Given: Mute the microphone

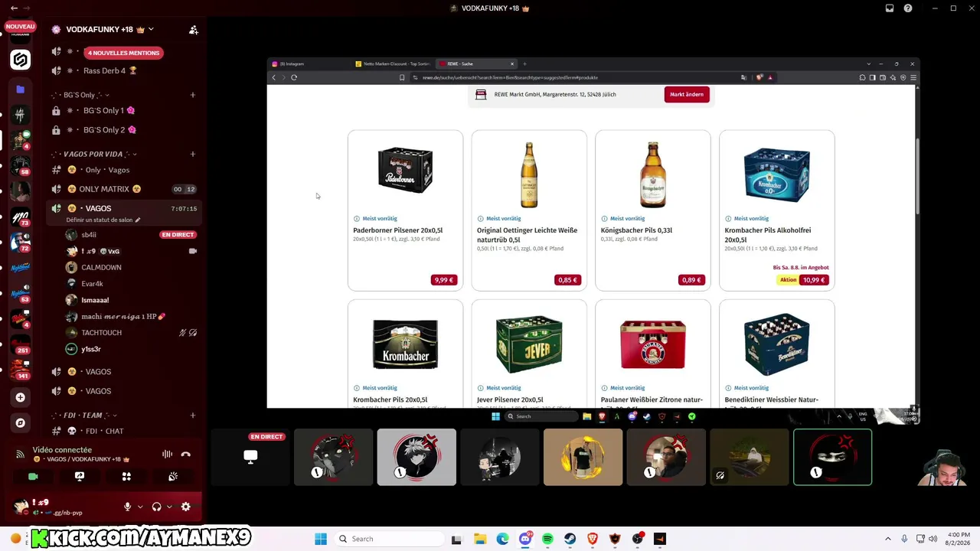Looking at the screenshot, I should (128, 507).
